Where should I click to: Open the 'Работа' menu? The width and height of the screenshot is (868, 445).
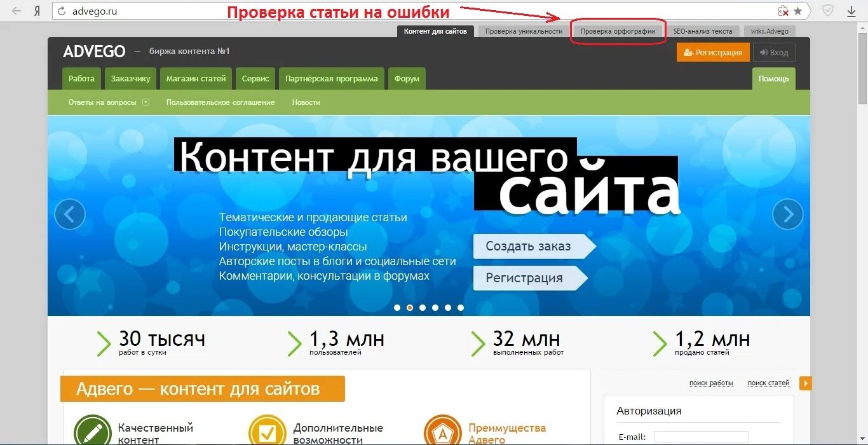click(81, 79)
